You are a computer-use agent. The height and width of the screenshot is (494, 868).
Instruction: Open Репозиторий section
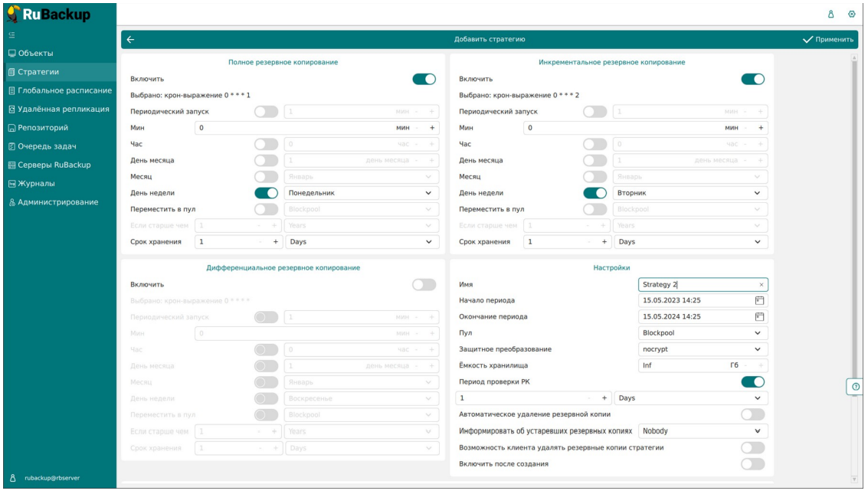click(x=60, y=128)
